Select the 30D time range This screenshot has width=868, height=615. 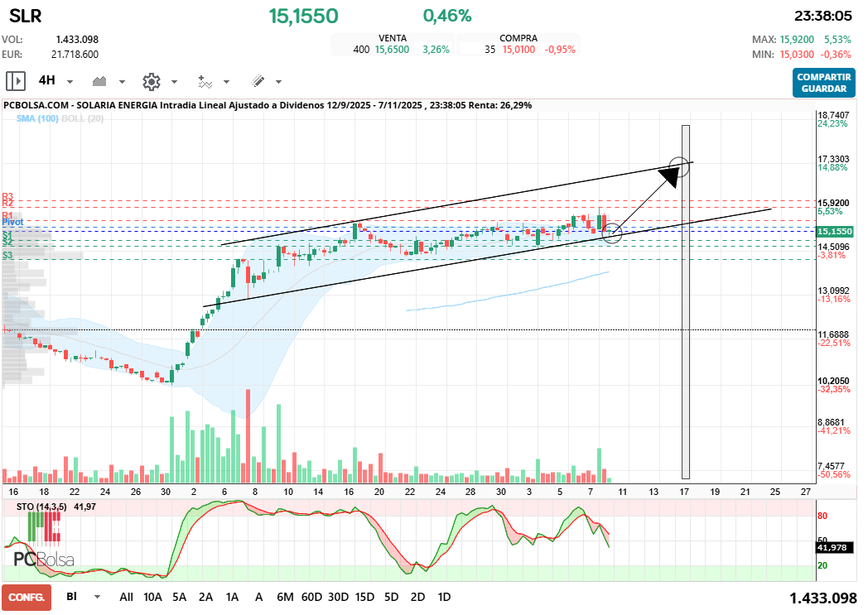pyautogui.click(x=338, y=597)
